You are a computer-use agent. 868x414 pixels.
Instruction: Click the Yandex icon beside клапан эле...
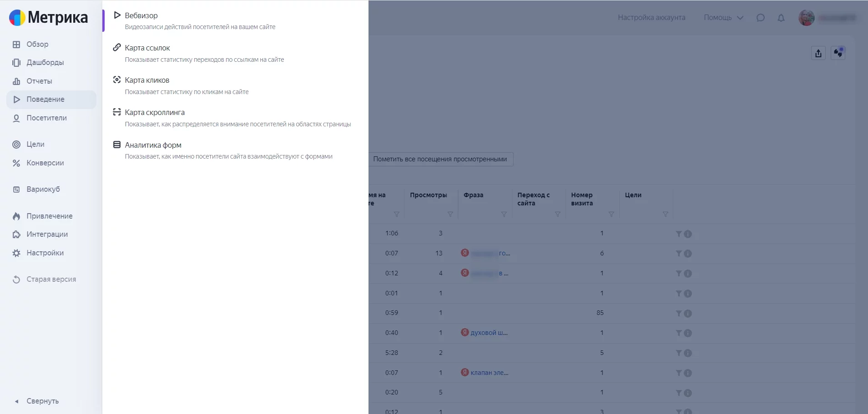pyautogui.click(x=464, y=372)
